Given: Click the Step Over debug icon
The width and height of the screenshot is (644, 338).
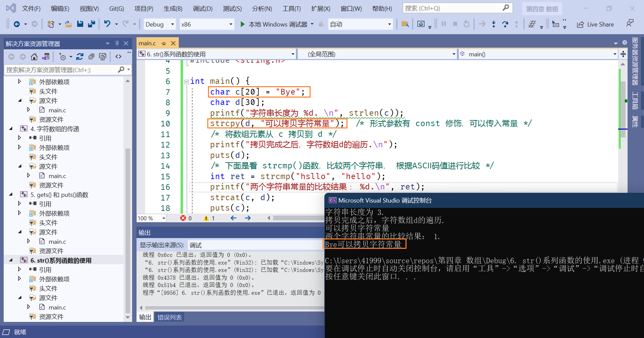Looking at the screenshot, I should 505,24.
